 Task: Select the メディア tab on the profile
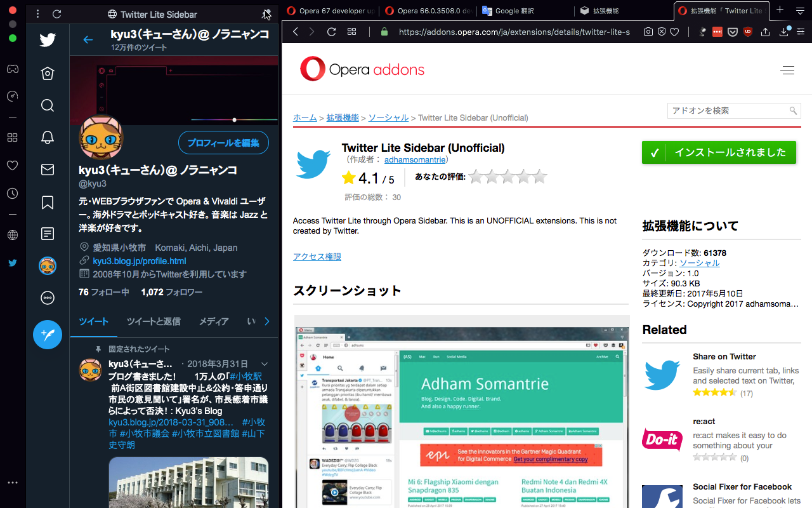point(214,321)
